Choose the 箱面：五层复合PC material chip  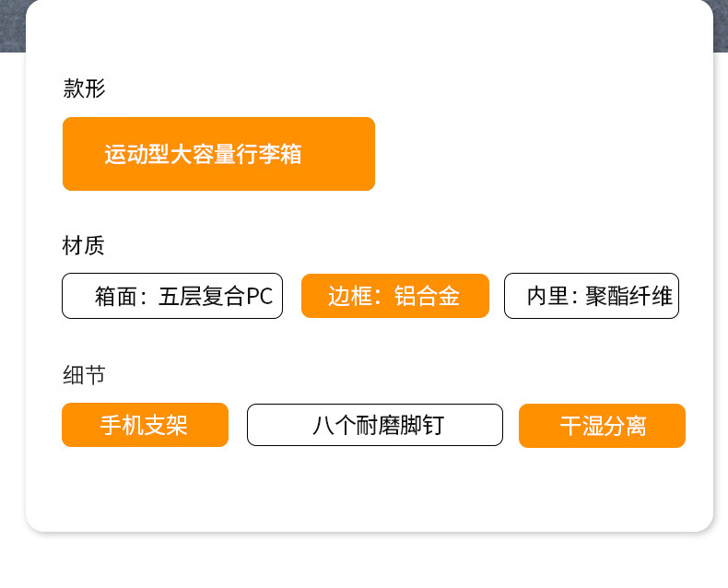pos(172,296)
